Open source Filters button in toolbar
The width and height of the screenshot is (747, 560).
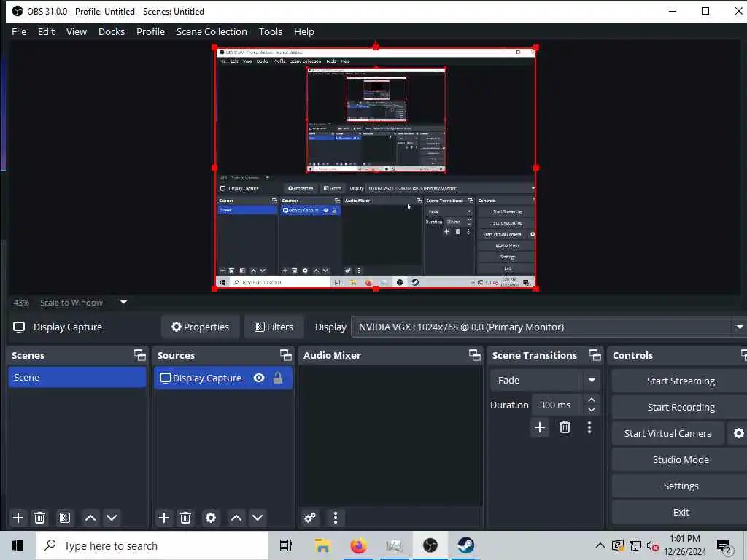pyautogui.click(x=274, y=327)
